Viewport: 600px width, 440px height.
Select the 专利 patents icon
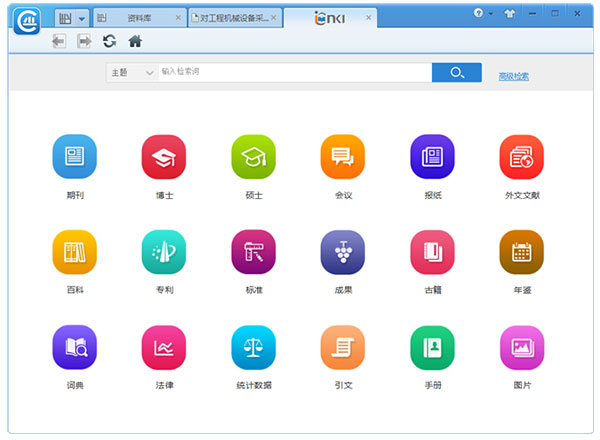[164, 252]
